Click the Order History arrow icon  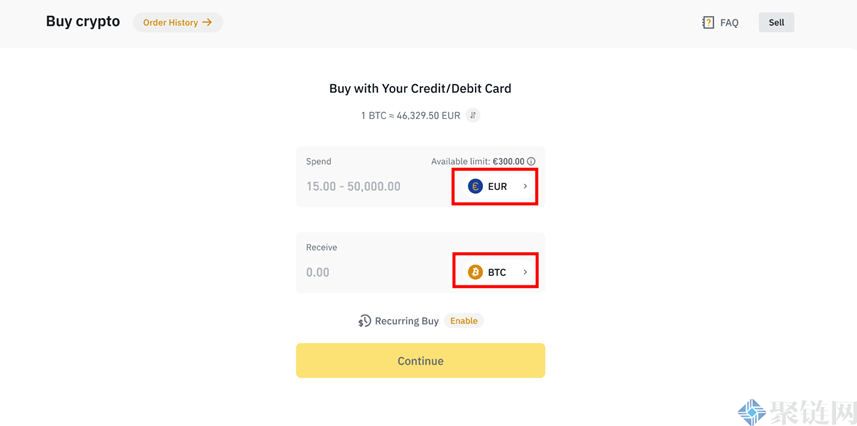click(x=207, y=22)
